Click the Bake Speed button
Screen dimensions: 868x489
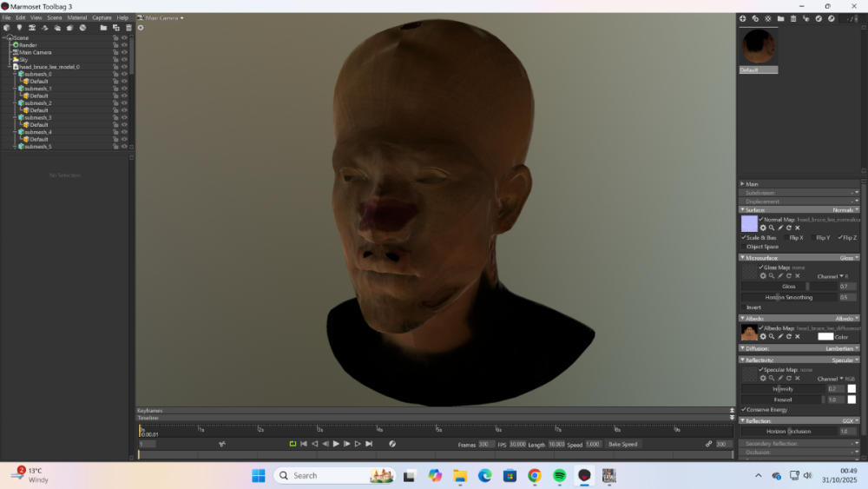622,444
